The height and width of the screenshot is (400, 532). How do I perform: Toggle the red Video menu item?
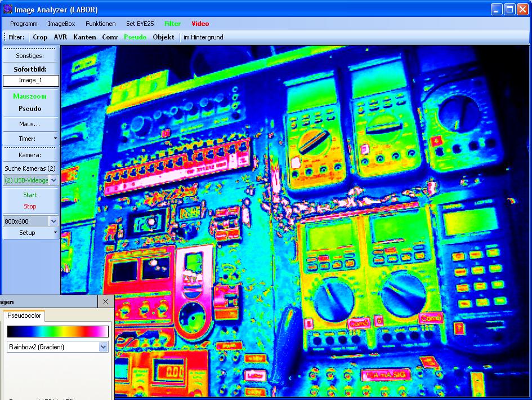pos(200,24)
